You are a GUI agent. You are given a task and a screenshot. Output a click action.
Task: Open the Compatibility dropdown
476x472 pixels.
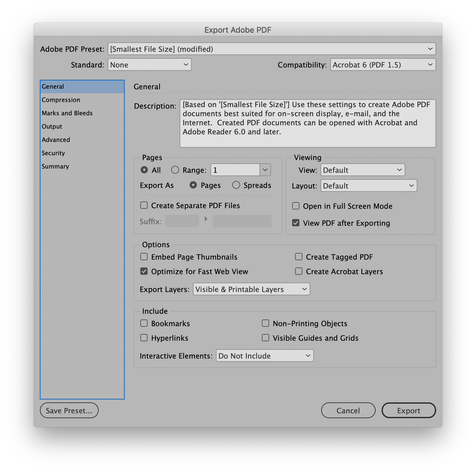[x=383, y=65]
